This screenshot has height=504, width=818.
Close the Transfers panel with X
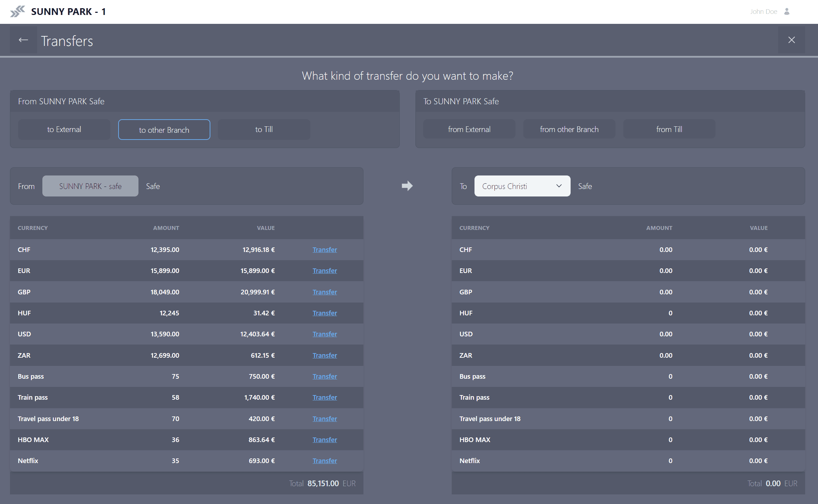(x=791, y=40)
